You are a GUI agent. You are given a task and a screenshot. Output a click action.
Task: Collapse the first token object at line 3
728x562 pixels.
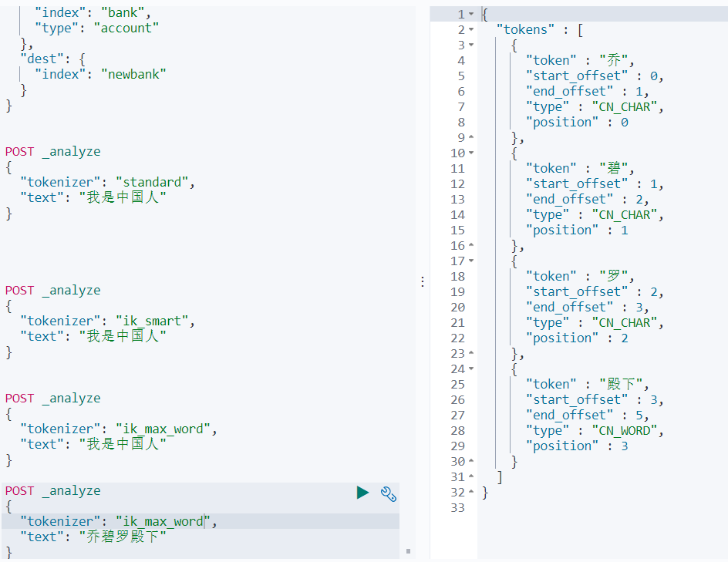(x=471, y=45)
